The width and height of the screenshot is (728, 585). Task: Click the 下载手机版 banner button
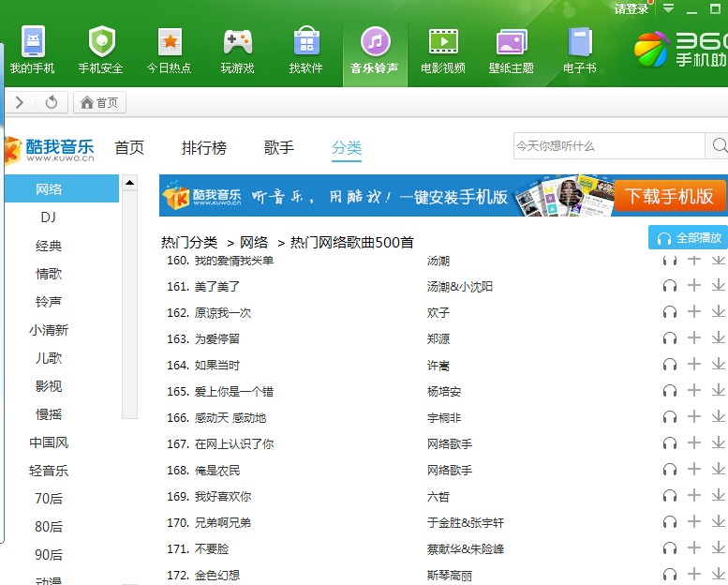coord(669,196)
